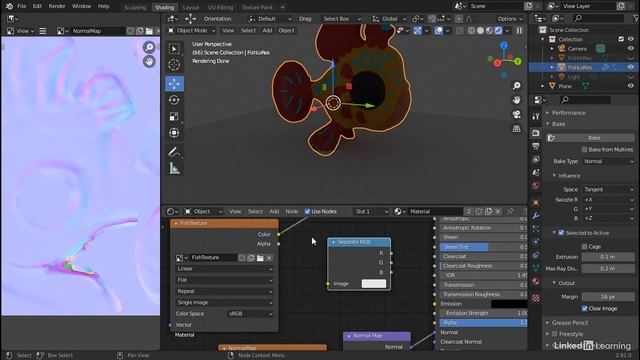
Task: Hide the Camera object eye icon
Action: pos(631,49)
